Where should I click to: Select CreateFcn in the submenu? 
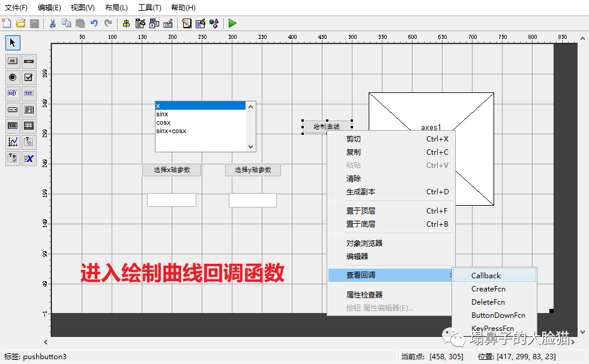tap(494, 289)
